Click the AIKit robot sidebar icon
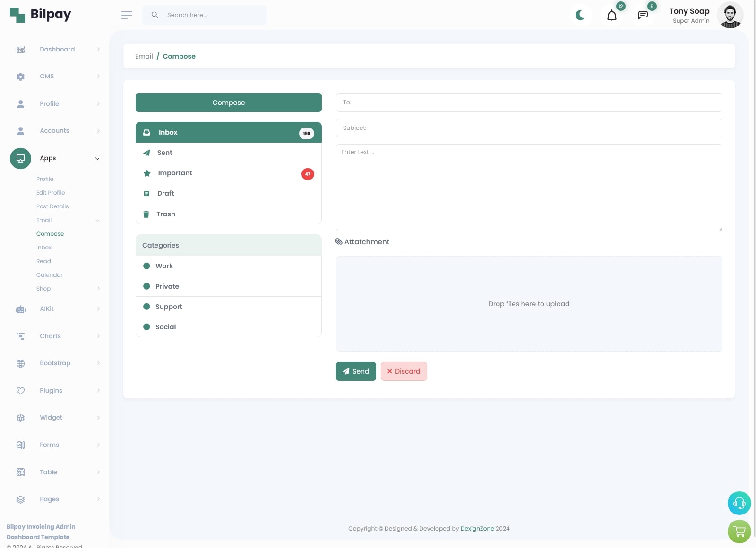 (20, 309)
